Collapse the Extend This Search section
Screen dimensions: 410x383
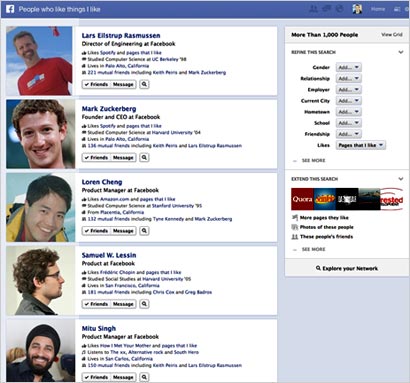(401, 179)
